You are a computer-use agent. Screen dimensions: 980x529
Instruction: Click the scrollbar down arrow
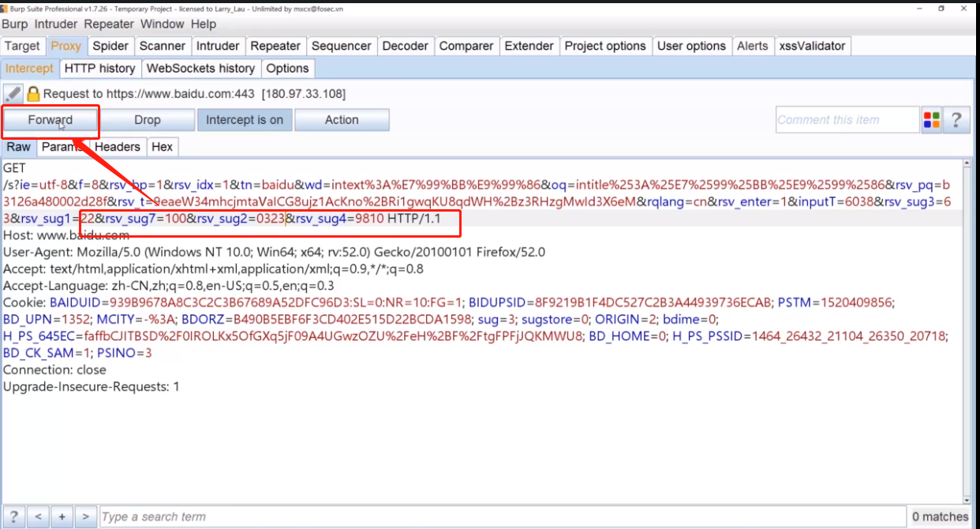click(x=967, y=499)
